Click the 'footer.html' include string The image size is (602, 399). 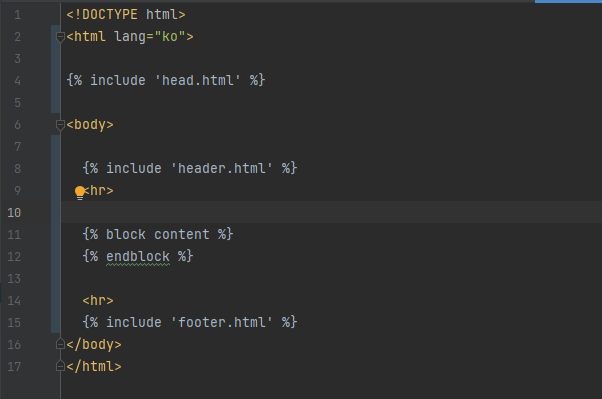click(222, 322)
